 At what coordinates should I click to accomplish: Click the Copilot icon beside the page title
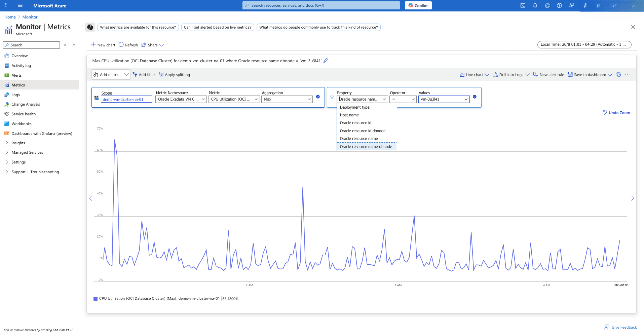90,27
